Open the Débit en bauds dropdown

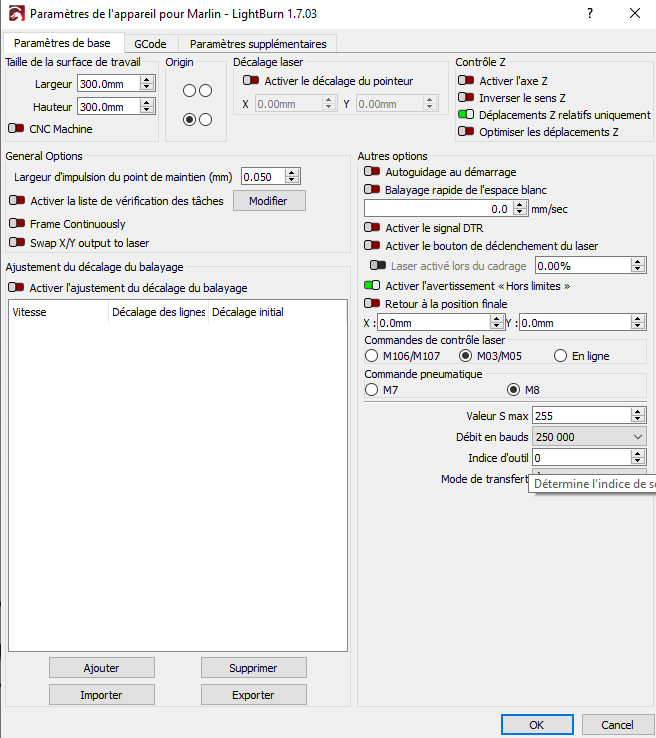589,437
